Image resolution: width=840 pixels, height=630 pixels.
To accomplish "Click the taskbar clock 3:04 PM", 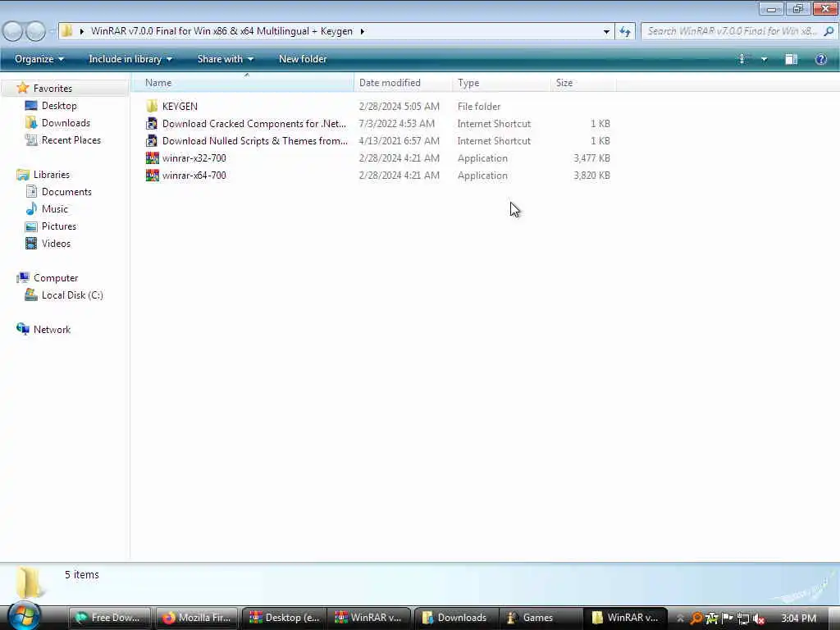I will pyautogui.click(x=799, y=619).
